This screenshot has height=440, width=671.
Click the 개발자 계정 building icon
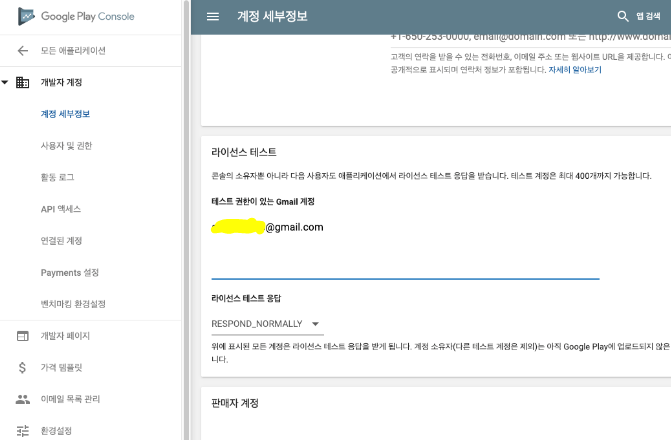pyautogui.click(x=22, y=82)
